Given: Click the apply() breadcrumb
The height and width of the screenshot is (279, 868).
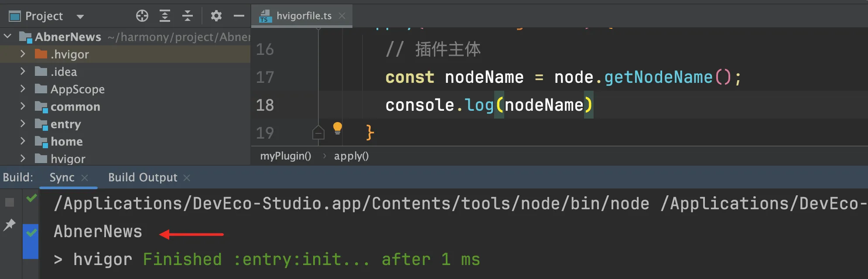Looking at the screenshot, I should 351,156.
